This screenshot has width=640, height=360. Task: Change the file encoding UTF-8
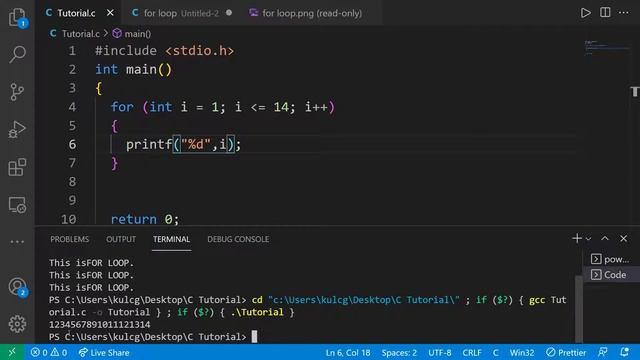click(440, 352)
